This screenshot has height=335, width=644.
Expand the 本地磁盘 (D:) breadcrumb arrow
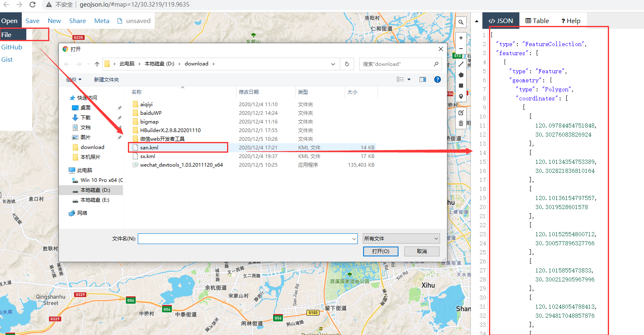(180, 64)
